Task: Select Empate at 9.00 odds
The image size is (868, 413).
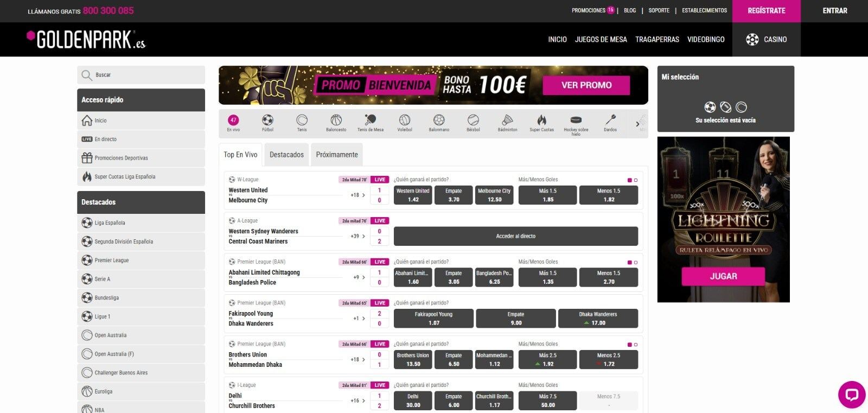Action: coord(516,319)
